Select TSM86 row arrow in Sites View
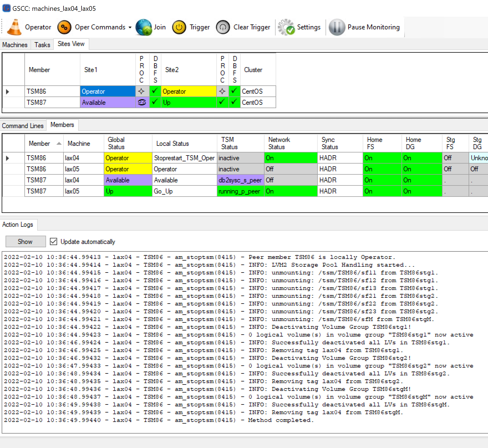This screenshot has width=488, height=448. [7, 91]
